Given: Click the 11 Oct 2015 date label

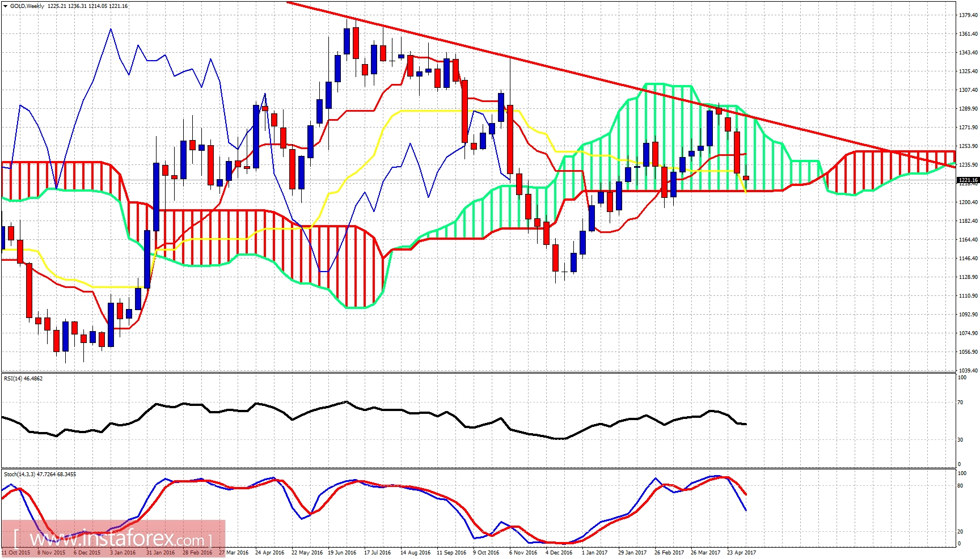Looking at the screenshot, I should tap(16, 553).
